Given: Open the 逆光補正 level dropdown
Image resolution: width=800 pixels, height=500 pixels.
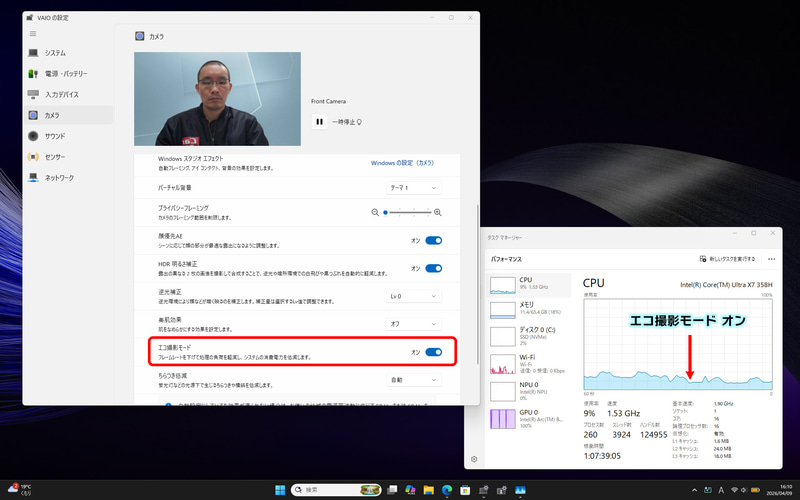Looking at the screenshot, I should tap(413, 296).
